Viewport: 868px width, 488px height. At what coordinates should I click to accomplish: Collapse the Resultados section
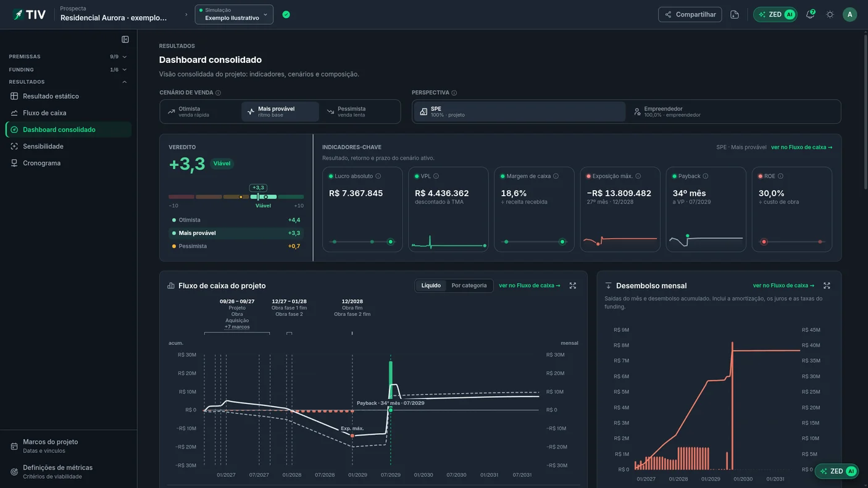[68, 82]
